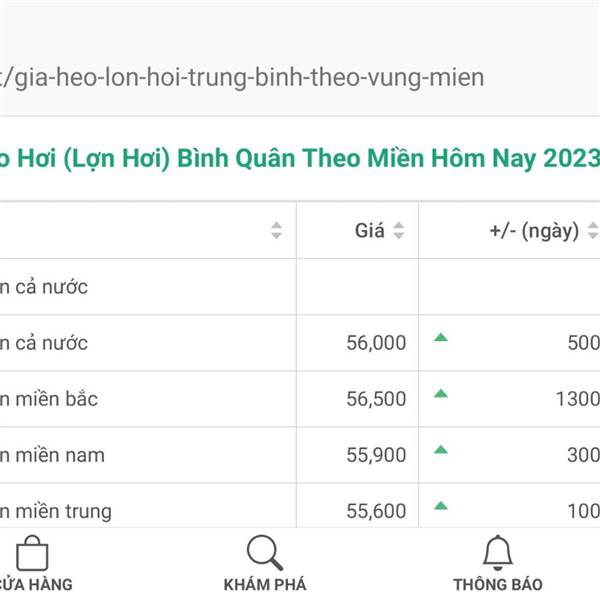Image resolution: width=600 pixels, height=600 pixels.
Task: Click the green up arrow beside 300
Action: pos(441,450)
